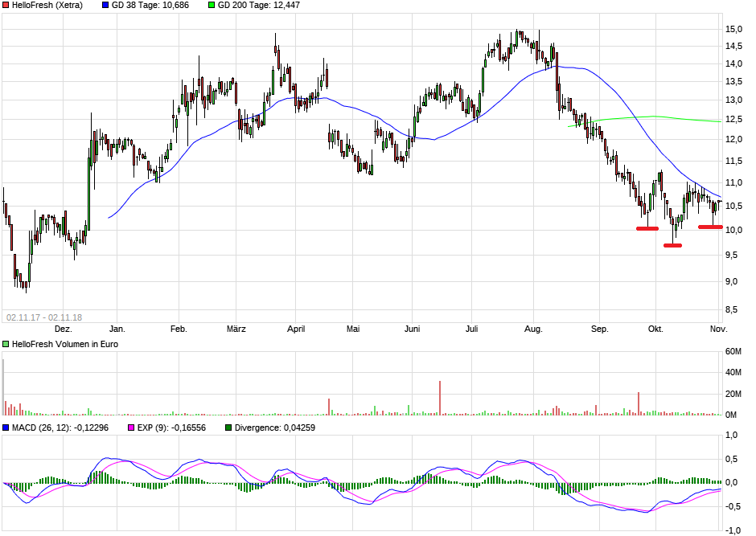Click the 'März' label on the time axis

point(236,329)
